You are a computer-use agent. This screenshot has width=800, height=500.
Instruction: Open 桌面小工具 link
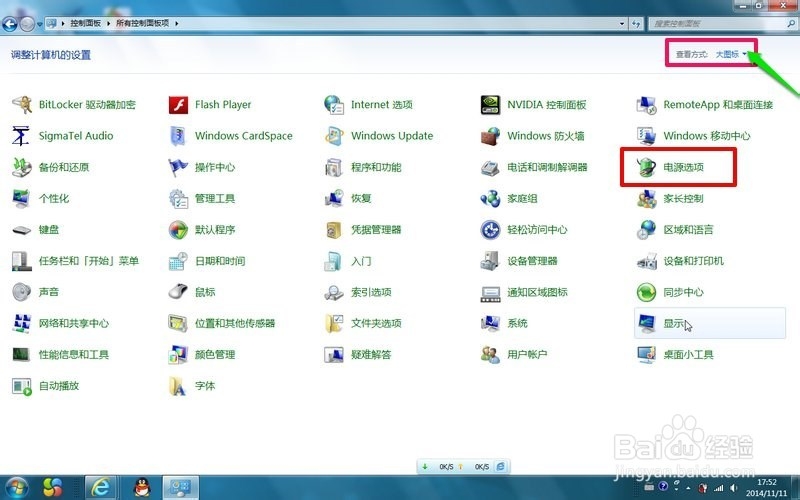pyautogui.click(x=688, y=355)
